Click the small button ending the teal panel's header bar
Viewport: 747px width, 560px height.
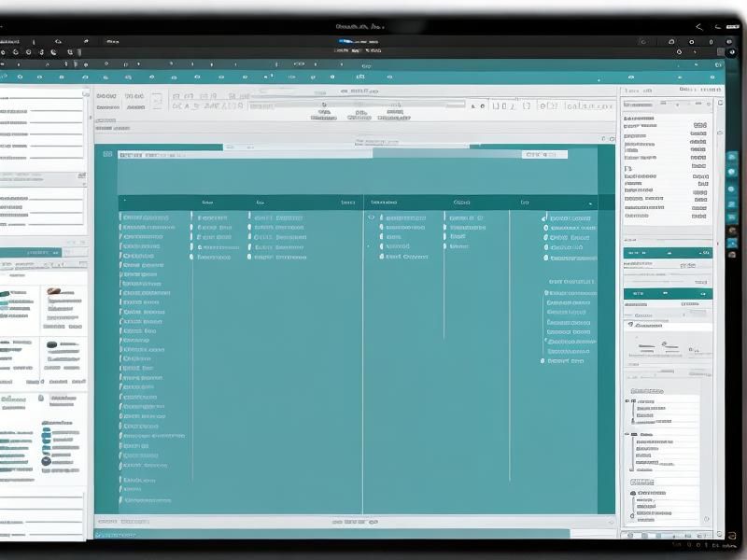coord(544,154)
